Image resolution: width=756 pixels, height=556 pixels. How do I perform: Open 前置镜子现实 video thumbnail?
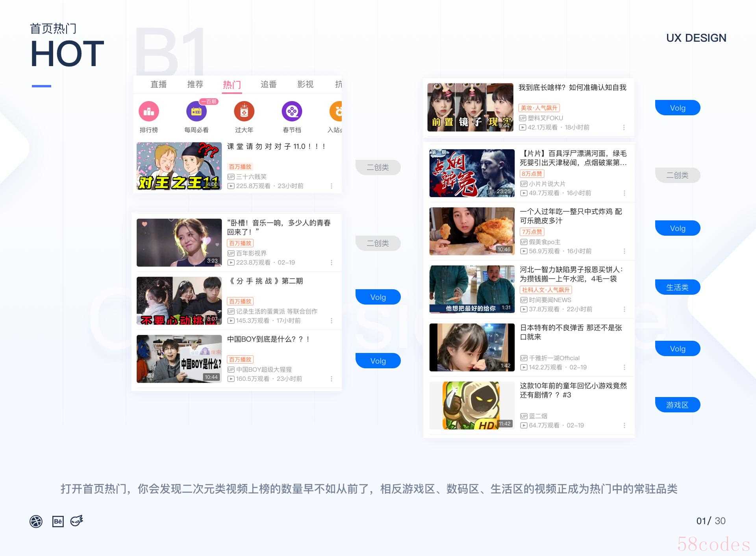click(471, 107)
